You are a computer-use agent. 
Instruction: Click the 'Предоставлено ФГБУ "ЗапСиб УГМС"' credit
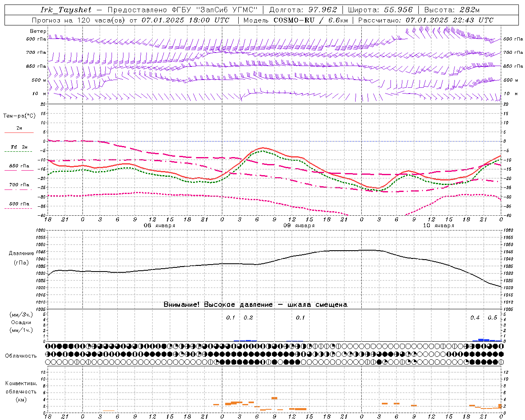click(x=183, y=10)
